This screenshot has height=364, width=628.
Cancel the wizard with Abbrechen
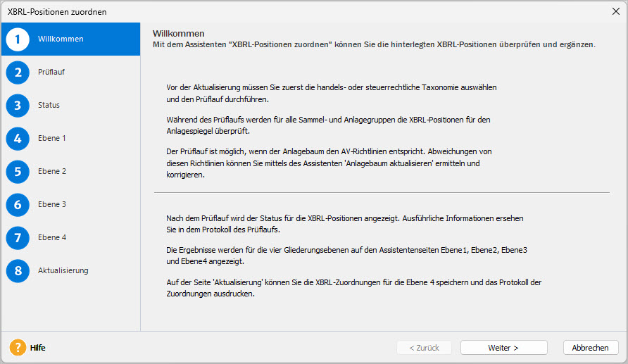click(591, 348)
